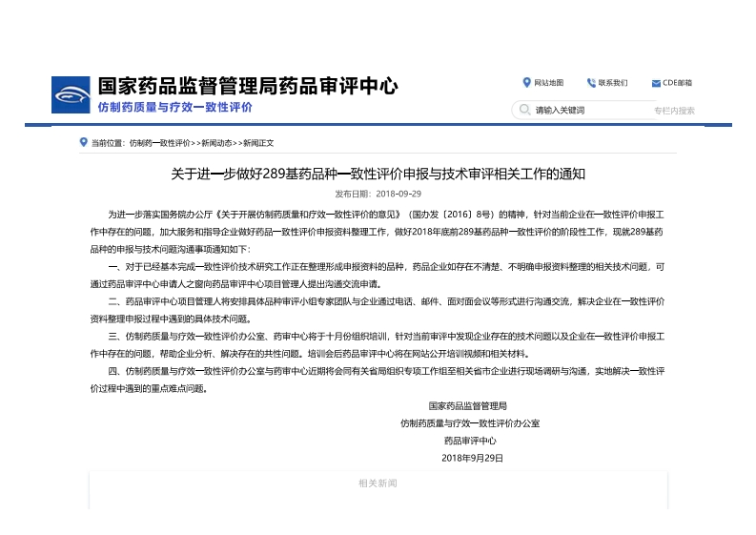Click the site title 国家药品监督管理局药品审评中心
The height and width of the screenshot is (535, 756).
pyautogui.click(x=248, y=86)
